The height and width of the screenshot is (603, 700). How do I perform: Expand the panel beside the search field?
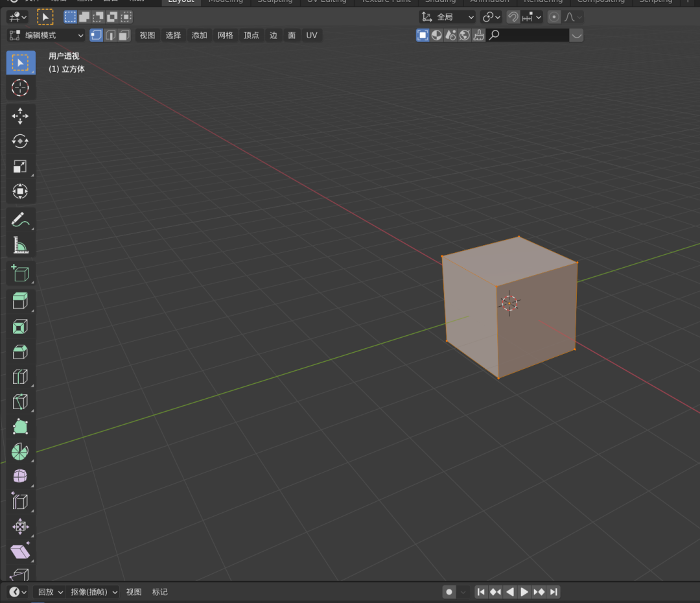click(577, 35)
